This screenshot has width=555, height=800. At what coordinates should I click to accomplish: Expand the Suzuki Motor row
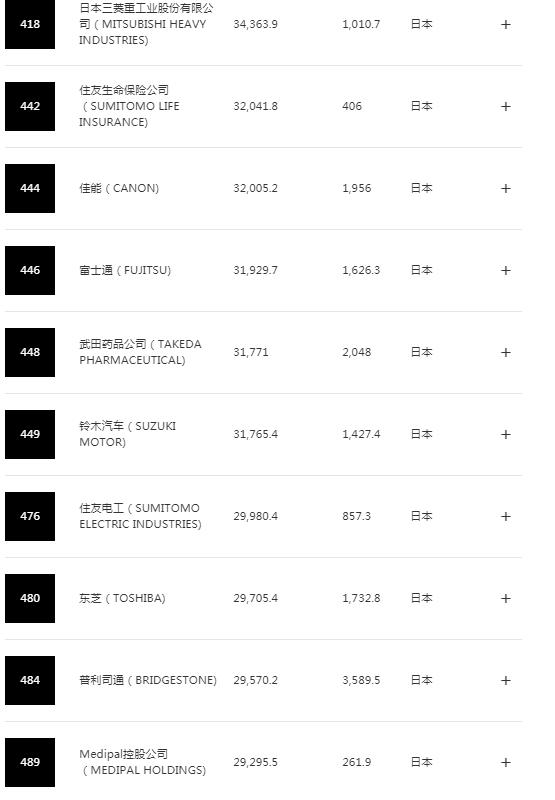[506, 434]
